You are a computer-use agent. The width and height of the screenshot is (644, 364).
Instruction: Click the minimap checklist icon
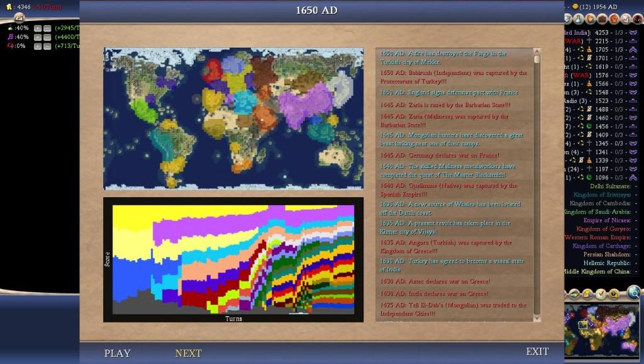[x=601, y=293]
